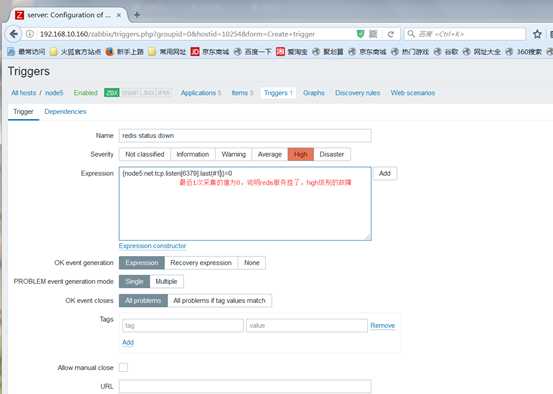Open the Applications host section
Image resolution: width=553 pixels, height=394 pixels.
(201, 93)
